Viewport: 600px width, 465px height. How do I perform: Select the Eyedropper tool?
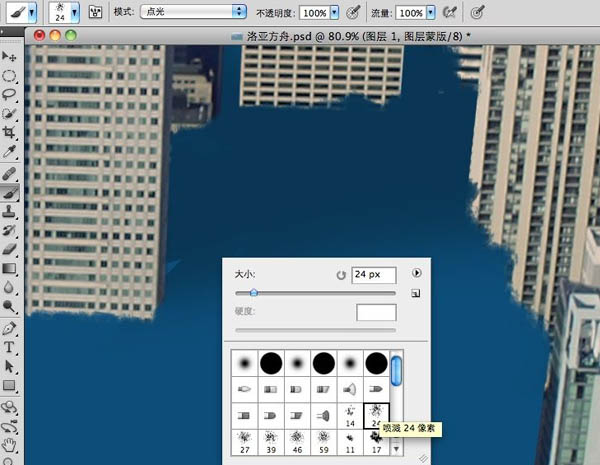tap(9, 152)
